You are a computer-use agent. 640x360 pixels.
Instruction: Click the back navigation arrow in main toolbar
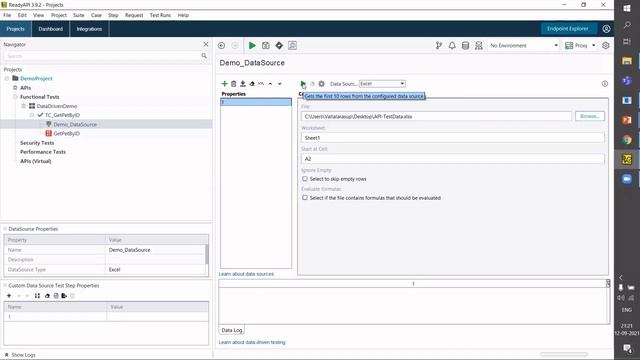222,45
